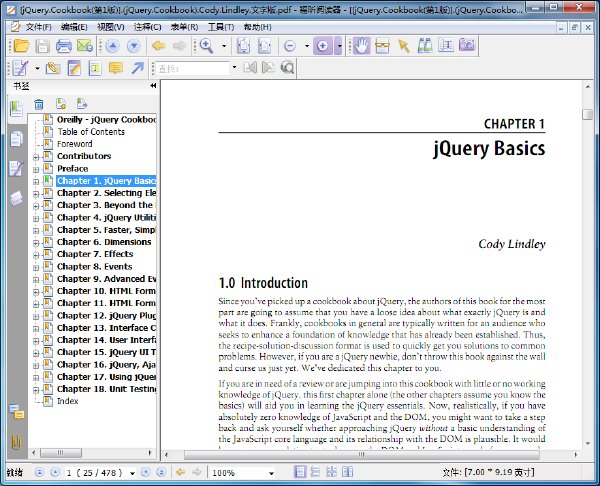Select the Table of Contents bookmark
Screen dimensions: 600x486
[91, 132]
